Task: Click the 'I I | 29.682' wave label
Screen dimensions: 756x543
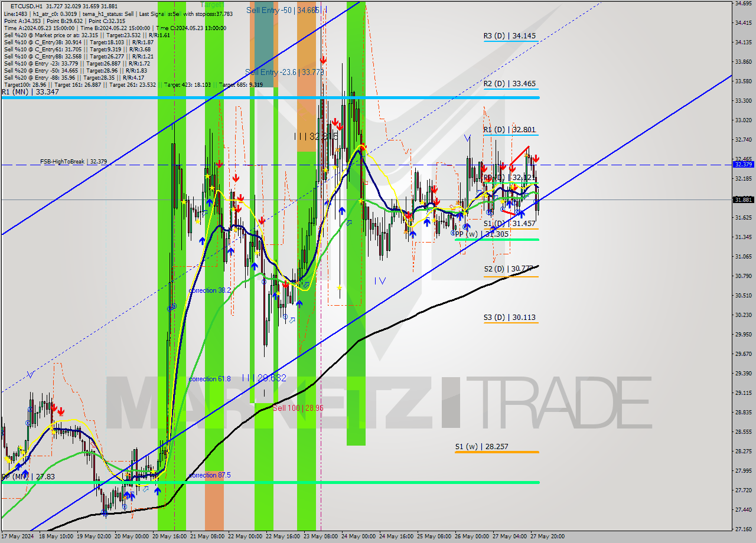Action: point(263,378)
